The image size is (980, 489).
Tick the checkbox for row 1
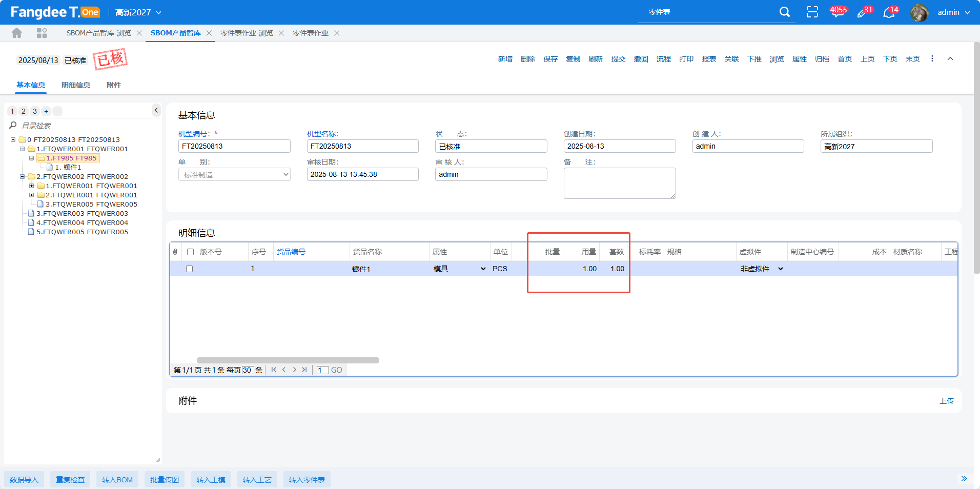point(189,269)
